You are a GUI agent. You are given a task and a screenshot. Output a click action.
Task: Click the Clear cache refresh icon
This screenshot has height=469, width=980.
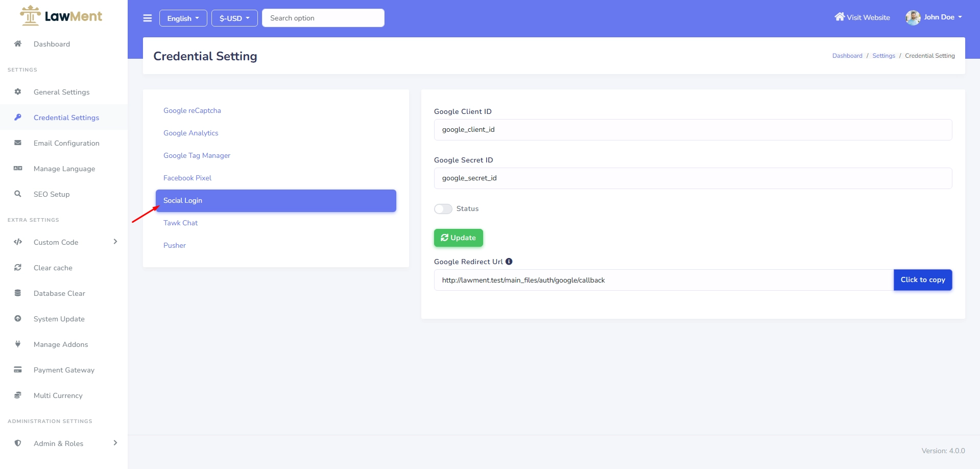coord(18,267)
